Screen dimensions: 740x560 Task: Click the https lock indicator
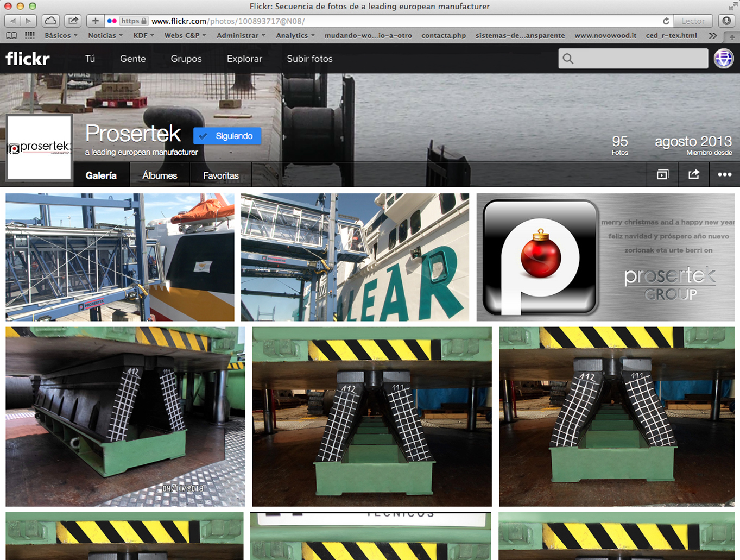[134, 21]
